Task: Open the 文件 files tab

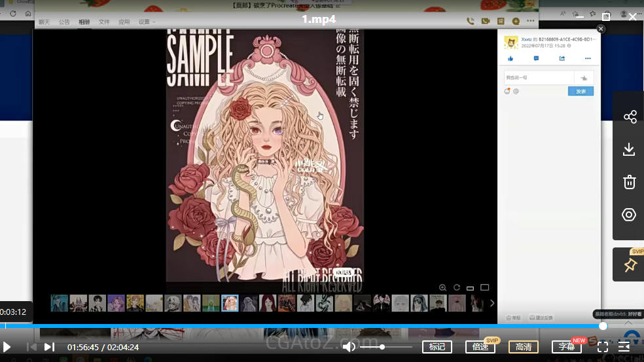Action: coord(104,22)
